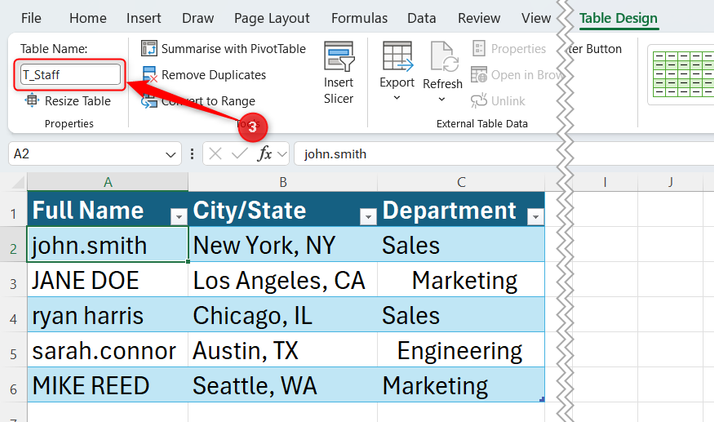Click the Unlink icon
The height and width of the screenshot is (422, 714).
(x=479, y=101)
